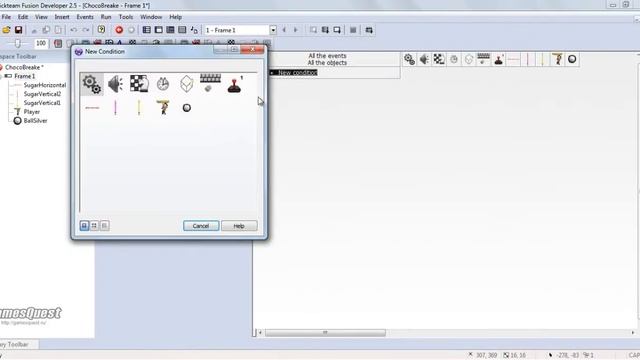Click the zoom value field showing 100
Viewport: 640px width, 360px height.
(x=41, y=43)
